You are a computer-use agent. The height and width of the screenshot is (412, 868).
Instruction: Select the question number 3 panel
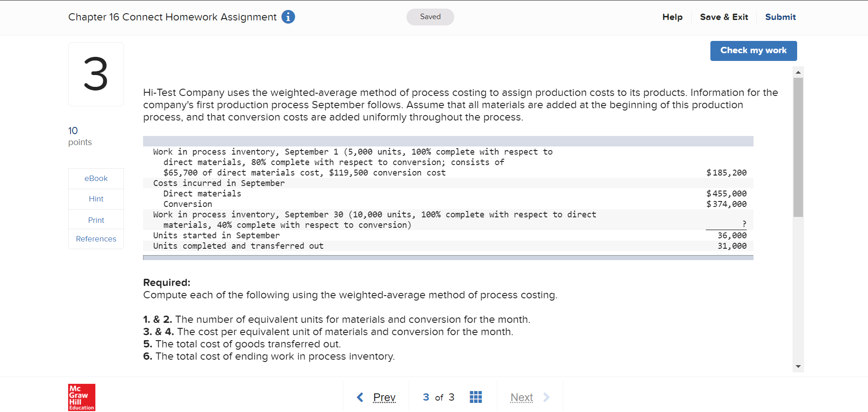point(96,74)
